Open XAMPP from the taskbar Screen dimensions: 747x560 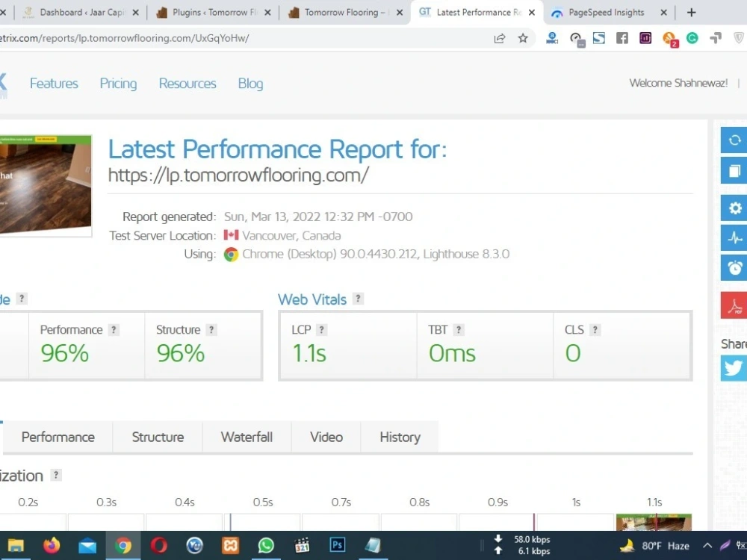coord(230,545)
